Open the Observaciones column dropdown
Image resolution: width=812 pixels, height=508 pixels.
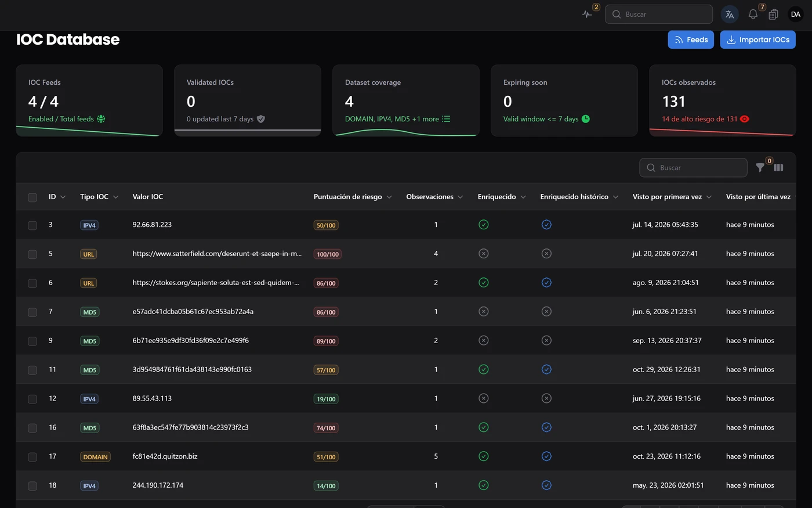pyautogui.click(x=461, y=197)
